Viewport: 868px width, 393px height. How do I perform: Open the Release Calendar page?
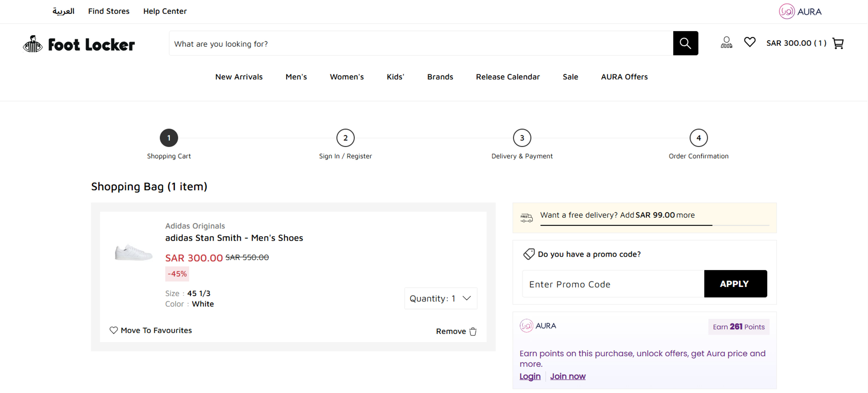pos(508,77)
